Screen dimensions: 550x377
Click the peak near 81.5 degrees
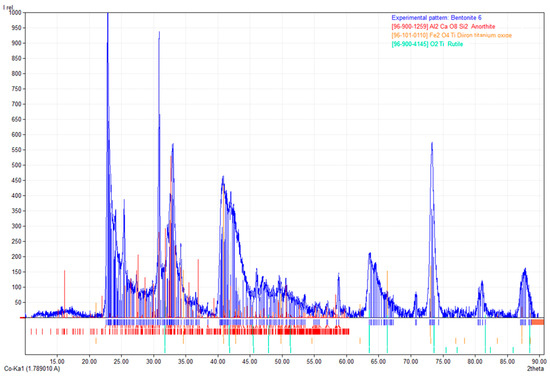(482, 282)
